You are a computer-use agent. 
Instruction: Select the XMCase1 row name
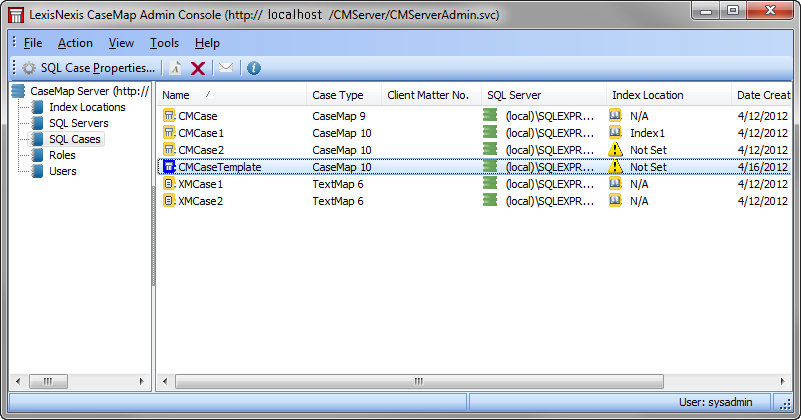[201, 184]
